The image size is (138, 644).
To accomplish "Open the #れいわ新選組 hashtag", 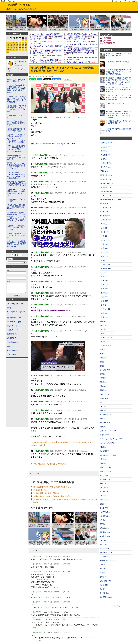I will pyautogui.click(x=39, y=464).
